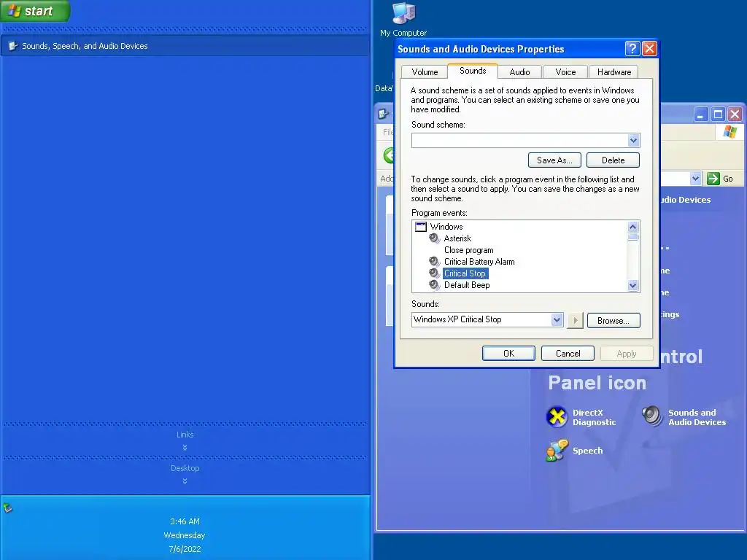747x560 pixels.
Task: Open My Computer desktop icon
Action: [x=403, y=20]
